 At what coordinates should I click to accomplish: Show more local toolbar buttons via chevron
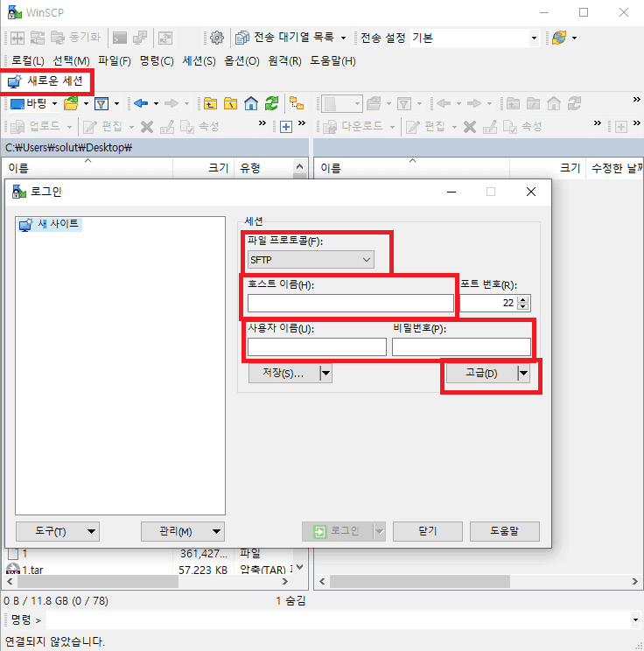pyautogui.click(x=262, y=122)
